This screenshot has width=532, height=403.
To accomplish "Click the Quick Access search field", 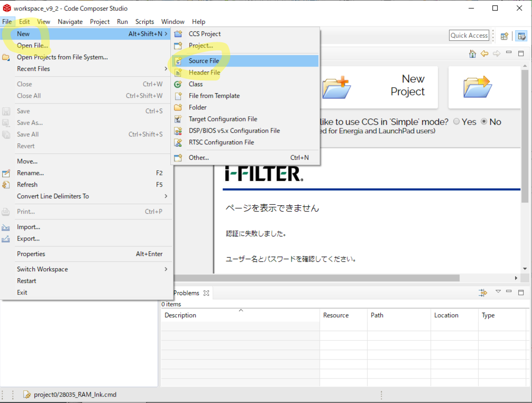I will tap(469, 35).
